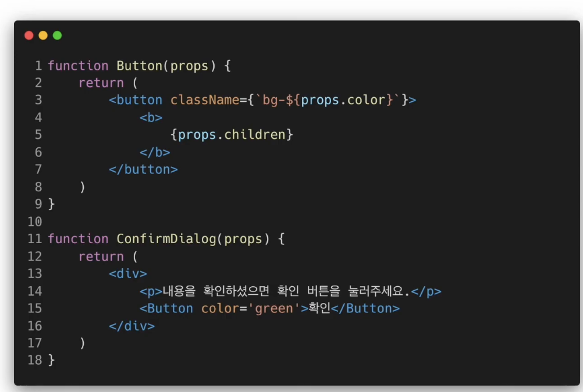The height and width of the screenshot is (392, 583).
Task: Click the className attribute on line 3
Action: pos(205,99)
